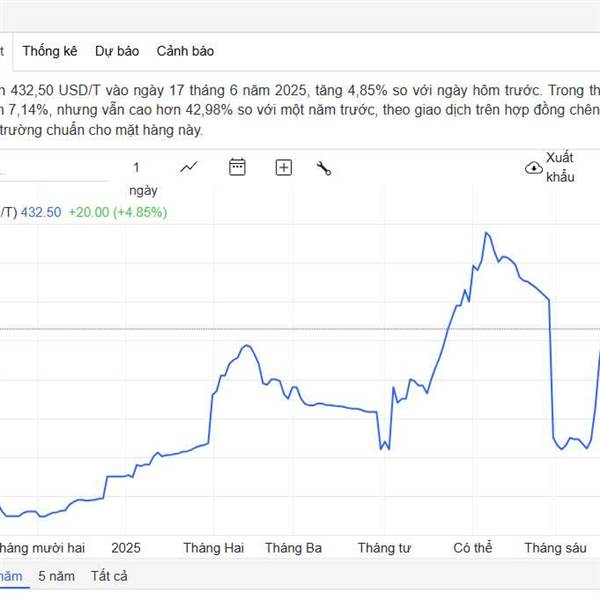The image size is (600, 600).
Task: Select the 1 năm range tab
Action: 11,576
